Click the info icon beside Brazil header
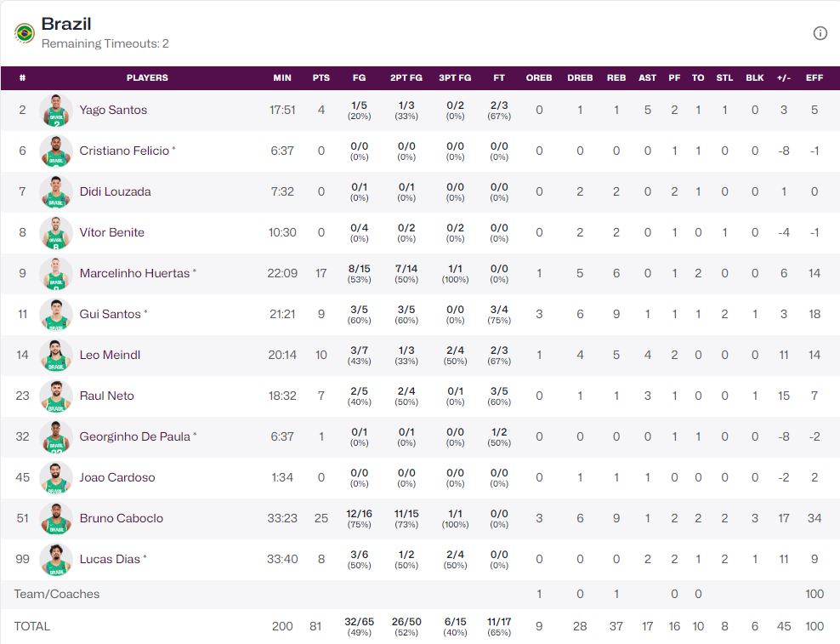Screen dimensions: 840x644 pos(820,33)
